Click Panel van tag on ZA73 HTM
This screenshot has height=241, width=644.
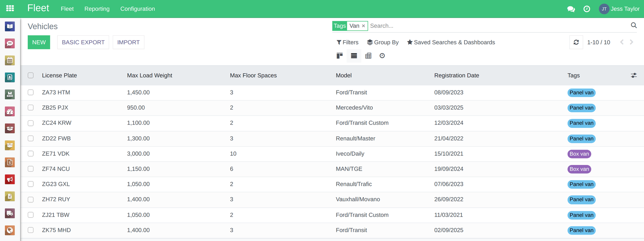point(581,93)
